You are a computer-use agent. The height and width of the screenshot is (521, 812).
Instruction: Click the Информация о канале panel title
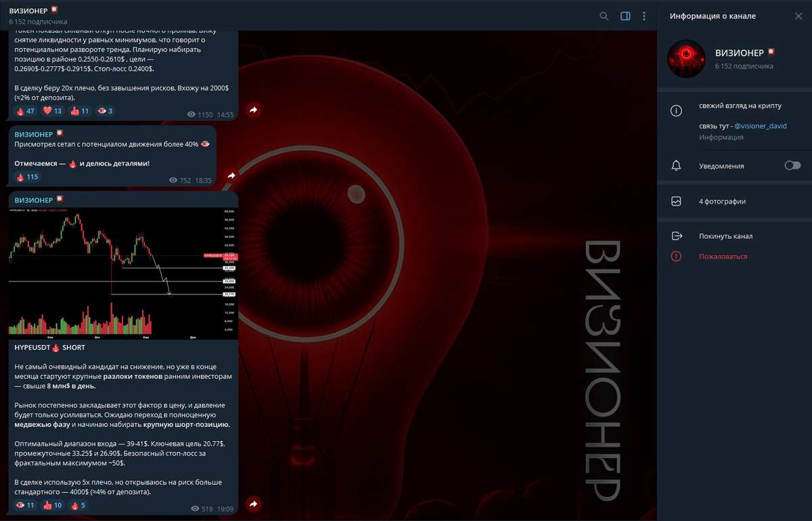(713, 16)
